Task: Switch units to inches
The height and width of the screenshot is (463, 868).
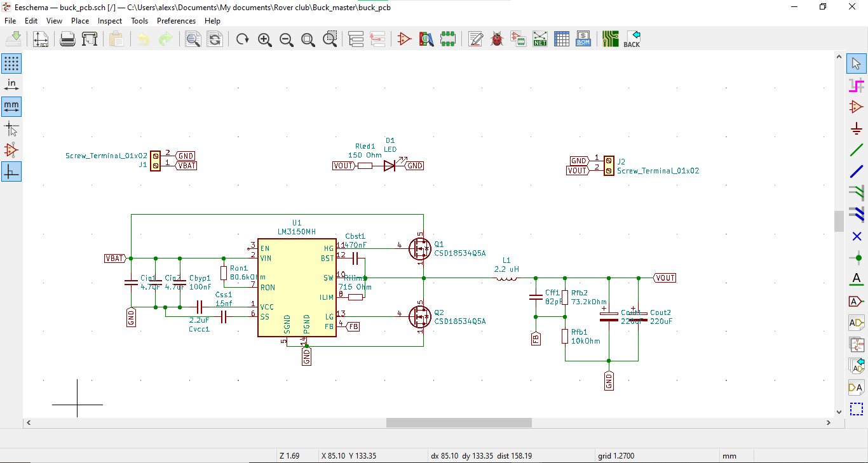Action: point(11,84)
